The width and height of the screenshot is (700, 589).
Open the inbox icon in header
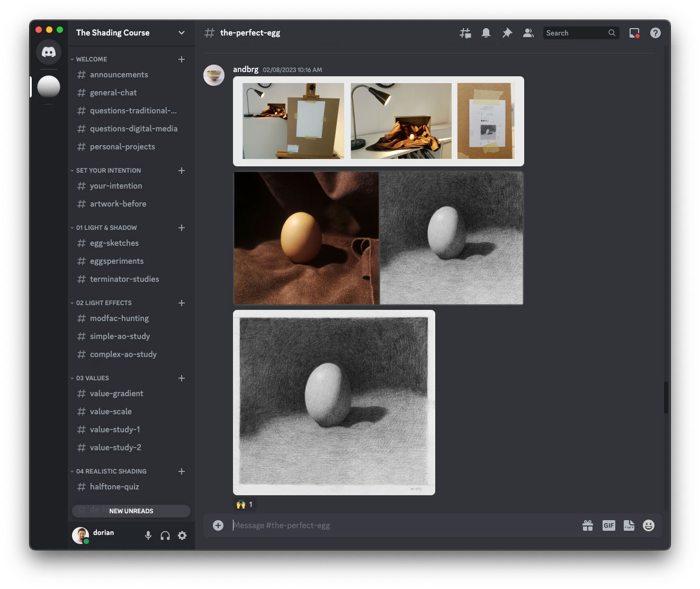(x=634, y=33)
